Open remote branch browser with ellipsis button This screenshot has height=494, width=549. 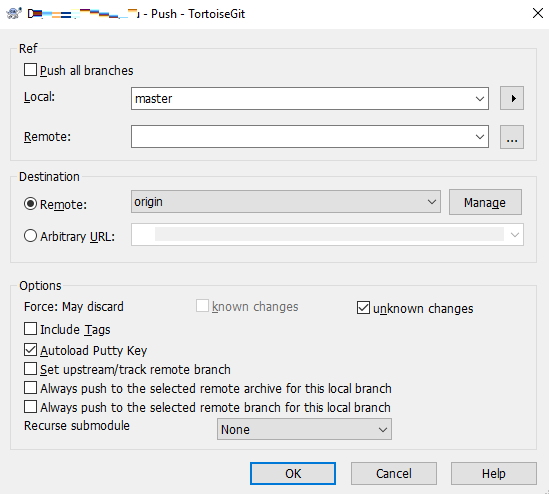click(x=512, y=137)
